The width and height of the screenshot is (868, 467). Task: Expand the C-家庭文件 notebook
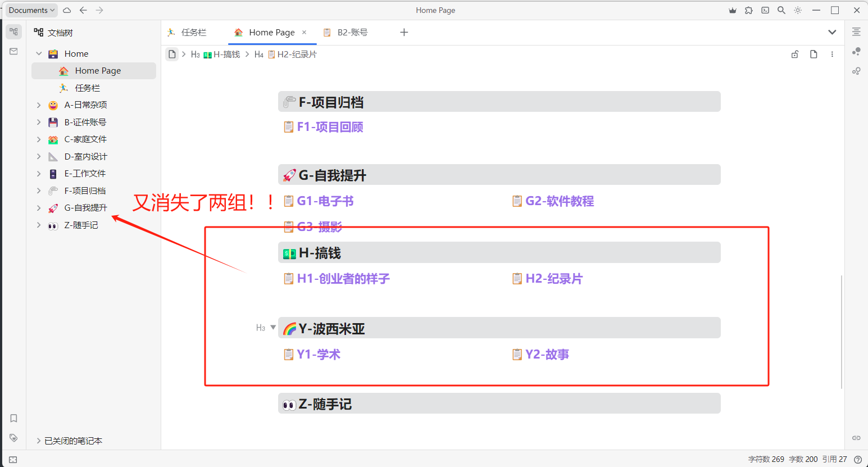tap(39, 139)
